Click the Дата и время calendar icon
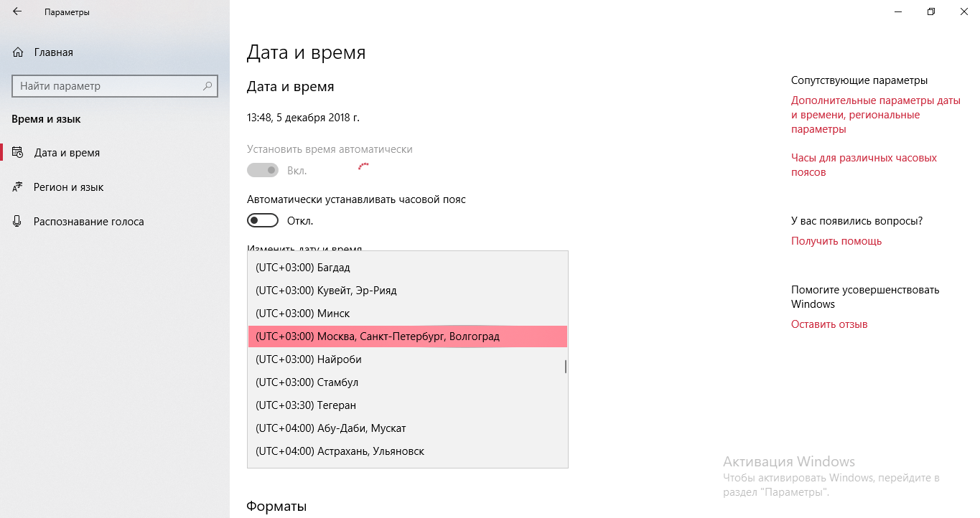980x518 pixels. 17,153
